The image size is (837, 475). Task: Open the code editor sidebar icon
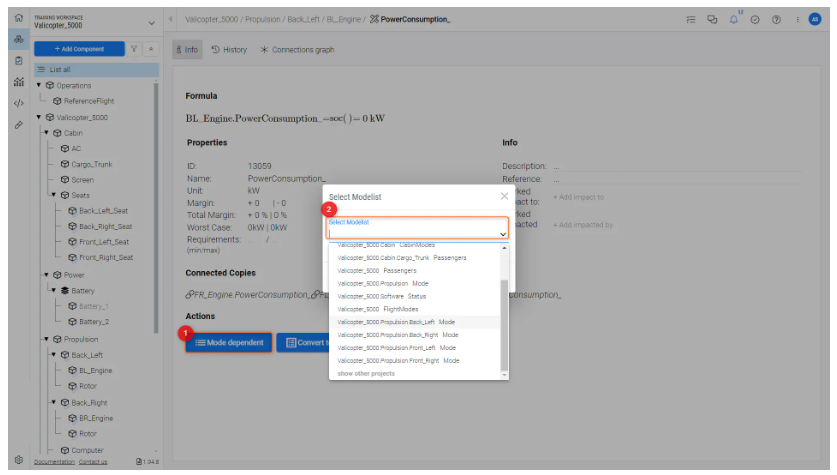tap(19, 103)
